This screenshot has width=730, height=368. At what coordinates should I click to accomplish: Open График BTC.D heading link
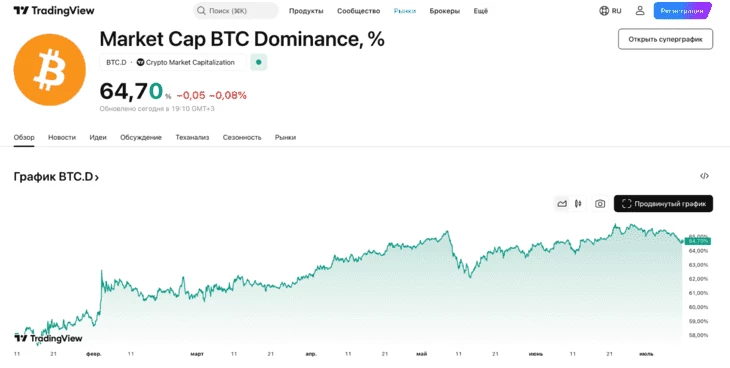pos(56,177)
